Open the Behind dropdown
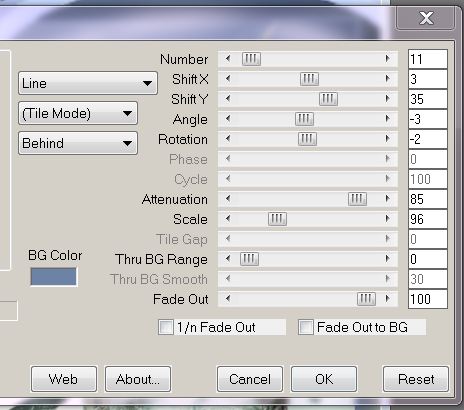This screenshot has height=410, width=464. pos(78,143)
